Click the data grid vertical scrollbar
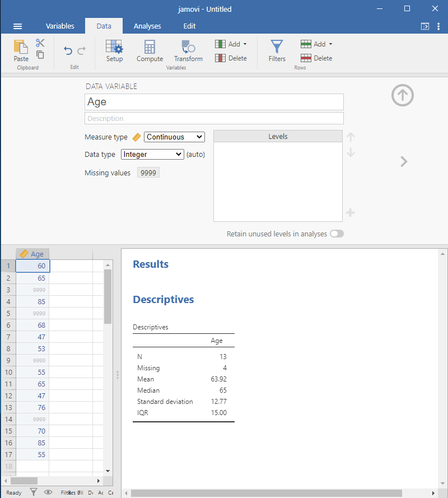 click(x=108, y=297)
